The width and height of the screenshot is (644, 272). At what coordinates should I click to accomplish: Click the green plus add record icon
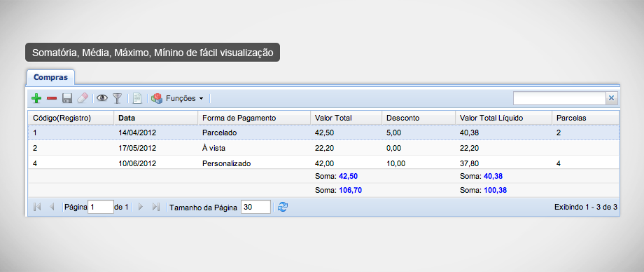click(x=36, y=98)
